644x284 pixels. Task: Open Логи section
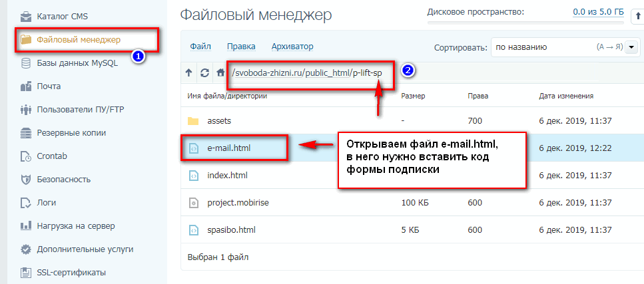pos(47,203)
